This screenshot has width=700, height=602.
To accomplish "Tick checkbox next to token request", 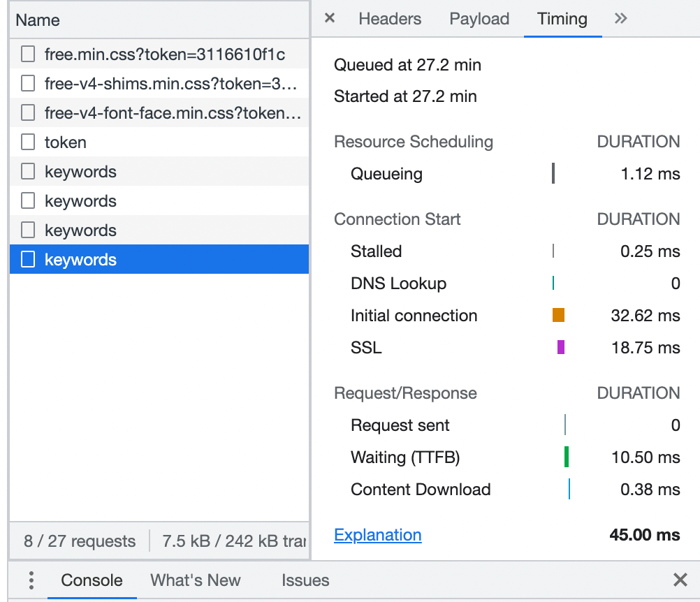I will (x=28, y=142).
